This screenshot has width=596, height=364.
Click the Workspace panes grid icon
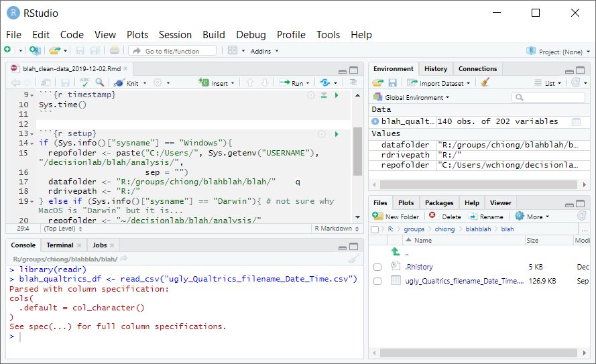(x=233, y=50)
